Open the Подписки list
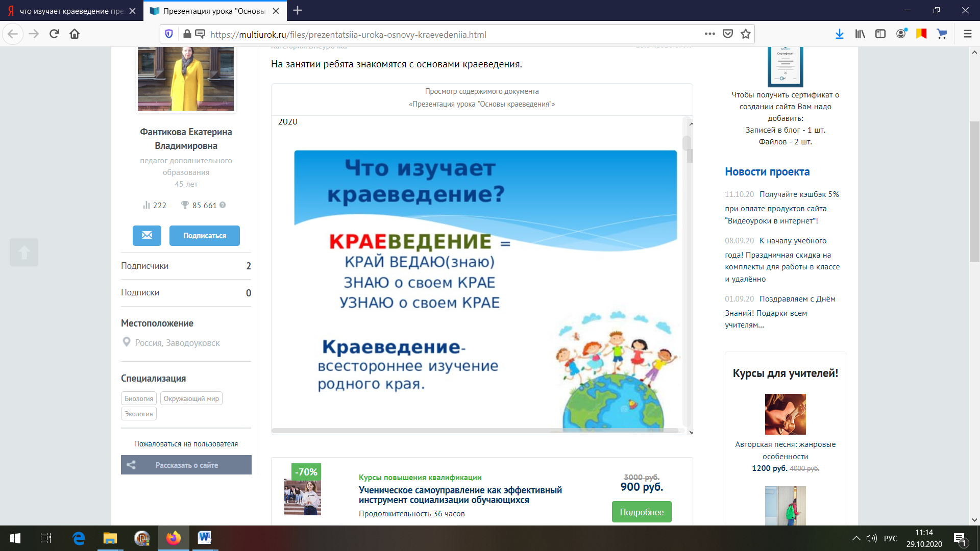Viewport: 980px width, 551px height. [186, 293]
